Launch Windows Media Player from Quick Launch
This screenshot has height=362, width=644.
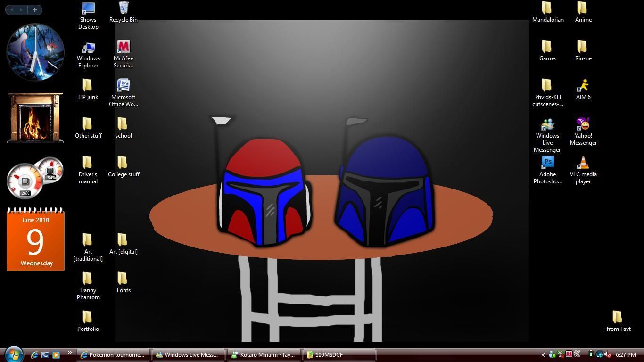click(x=56, y=355)
